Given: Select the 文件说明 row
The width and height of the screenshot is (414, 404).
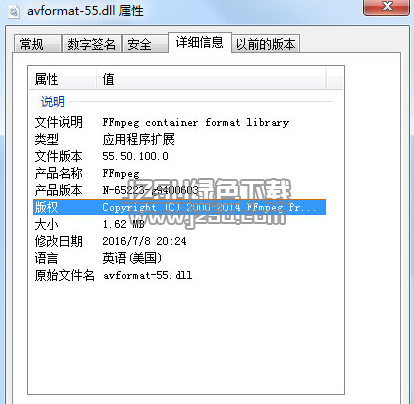Looking at the screenshot, I should (x=179, y=122).
